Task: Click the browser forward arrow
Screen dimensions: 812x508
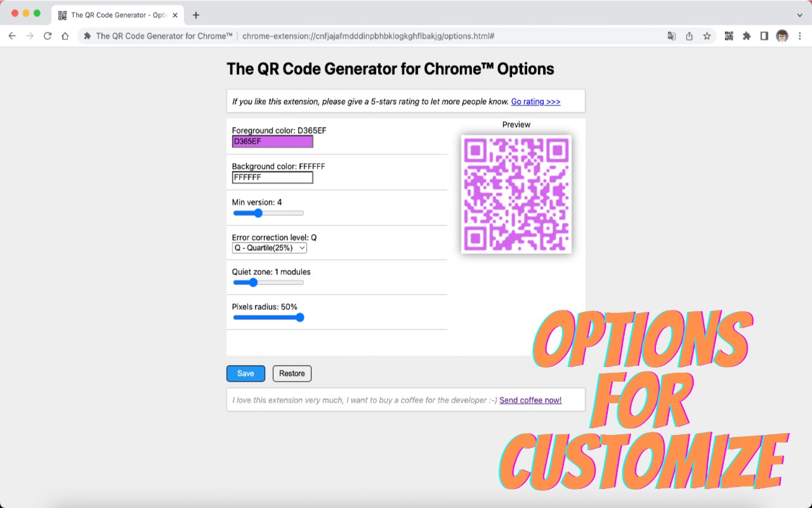Action: (x=30, y=36)
